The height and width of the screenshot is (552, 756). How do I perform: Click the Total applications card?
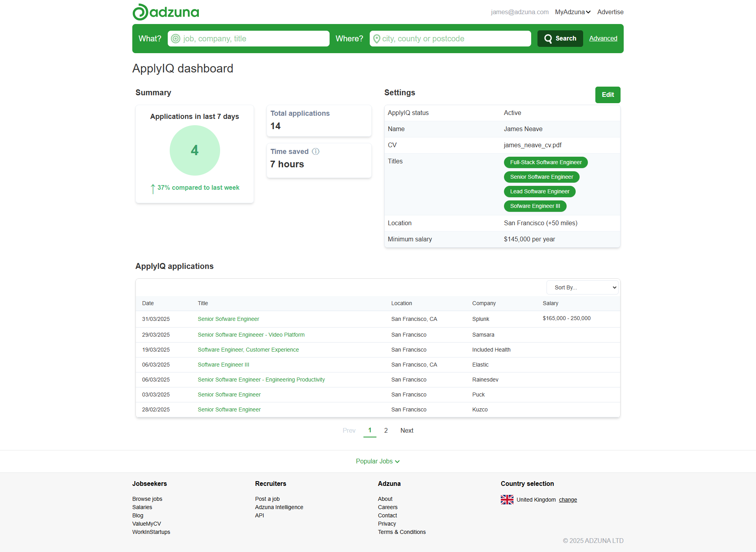click(319, 121)
